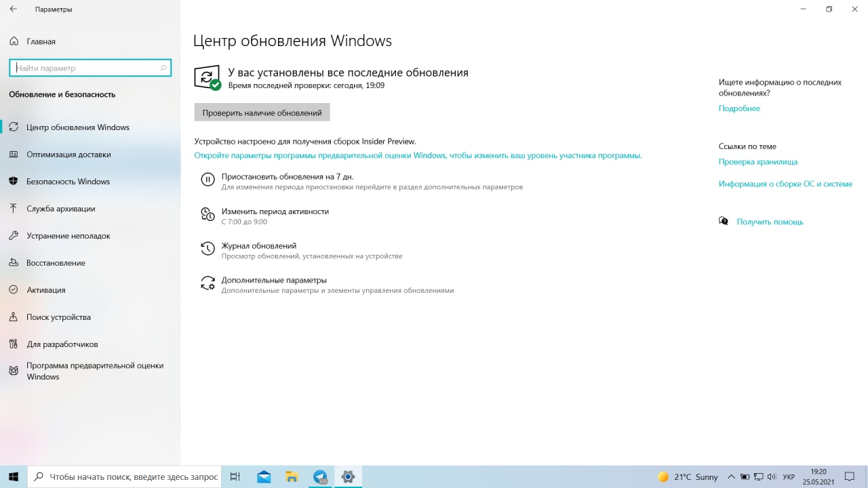Open Insider Preview program settings link
This screenshot has width=868, height=488.
[x=418, y=155]
